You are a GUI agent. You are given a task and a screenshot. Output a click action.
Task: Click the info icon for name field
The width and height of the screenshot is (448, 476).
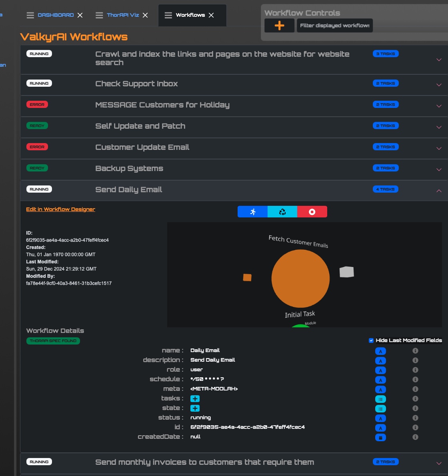point(415,351)
